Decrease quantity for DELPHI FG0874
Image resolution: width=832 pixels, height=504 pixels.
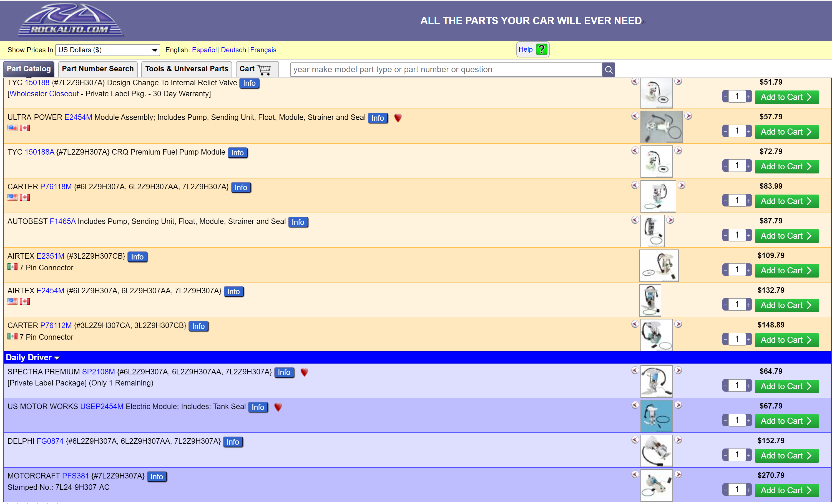tap(726, 455)
